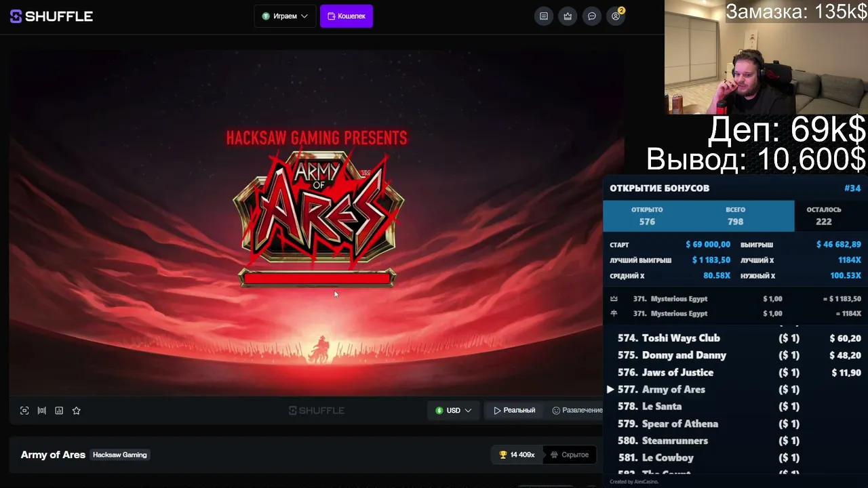868x488 pixels.
Task: Click the Hacksaw Gaming Presents text
Action: tap(317, 138)
